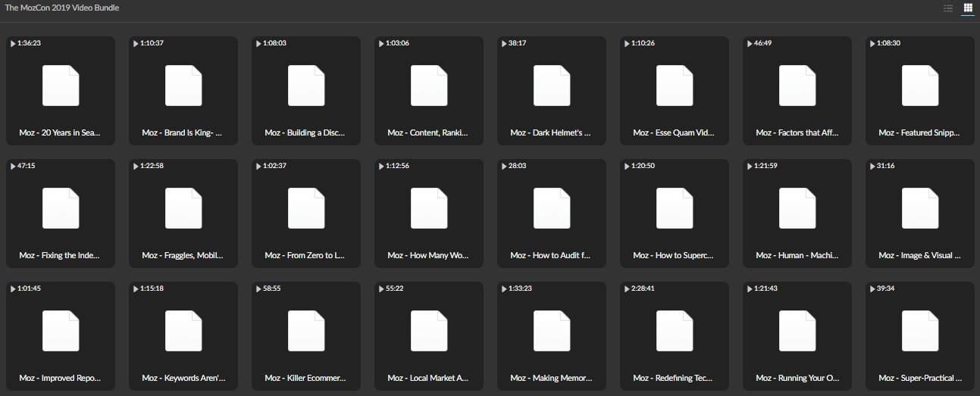Click title 'Moz - Redefining Tec...'
Image resolution: width=980 pixels, height=396 pixels.
[675, 378]
